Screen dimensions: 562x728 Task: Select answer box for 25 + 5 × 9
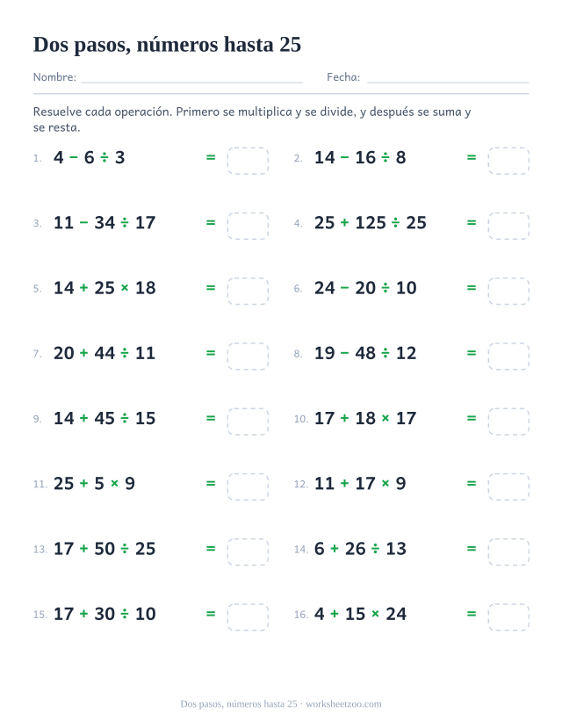tap(248, 487)
